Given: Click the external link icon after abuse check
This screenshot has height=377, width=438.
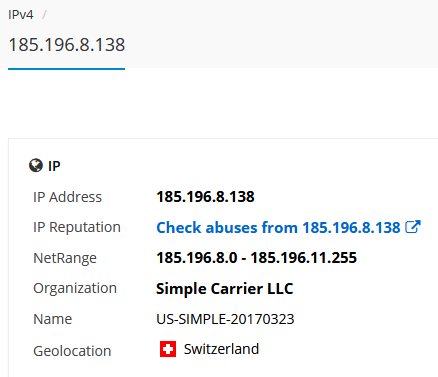Looking at the screenshot, I should [413, 227].
